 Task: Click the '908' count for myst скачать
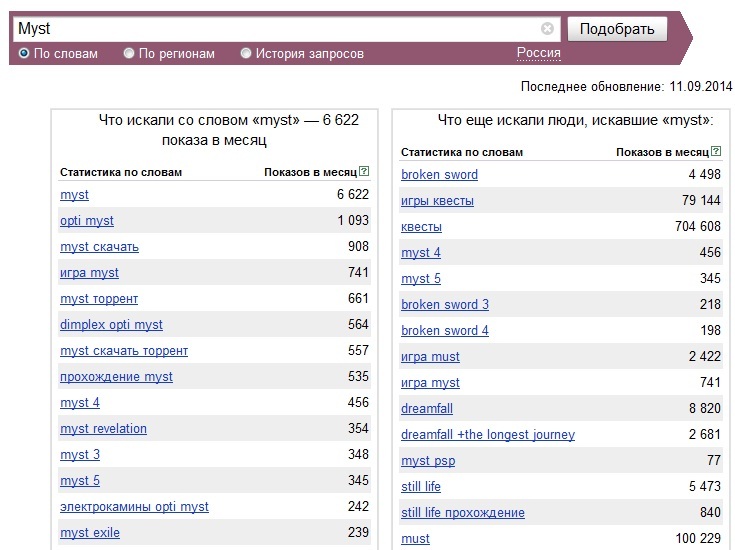click(x=358, y=246)
